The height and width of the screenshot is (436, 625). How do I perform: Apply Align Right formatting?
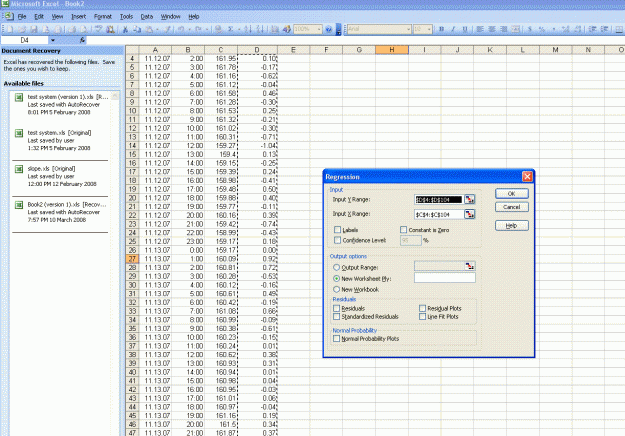504,29
